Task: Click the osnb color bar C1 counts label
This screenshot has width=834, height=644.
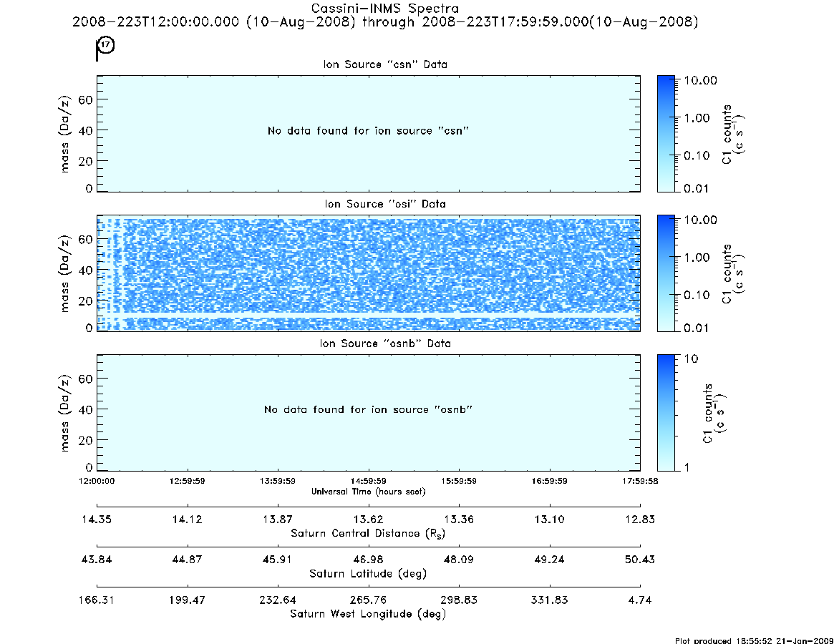Action: pyautogui.click(x=714, y=413)
